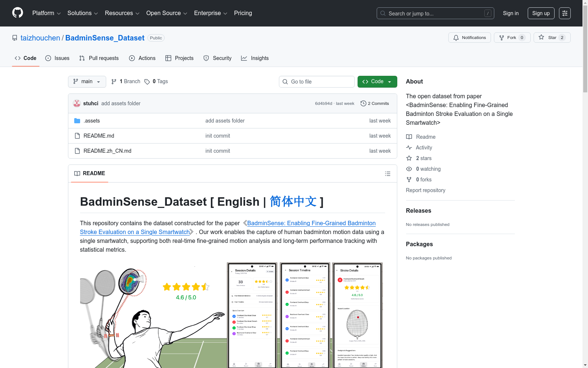
Task: Click the Notifications bell button
Action: pos(469,38)
